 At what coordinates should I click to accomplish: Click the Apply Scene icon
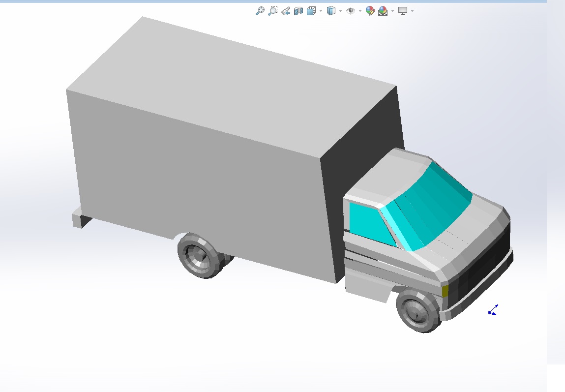point(383,11)
